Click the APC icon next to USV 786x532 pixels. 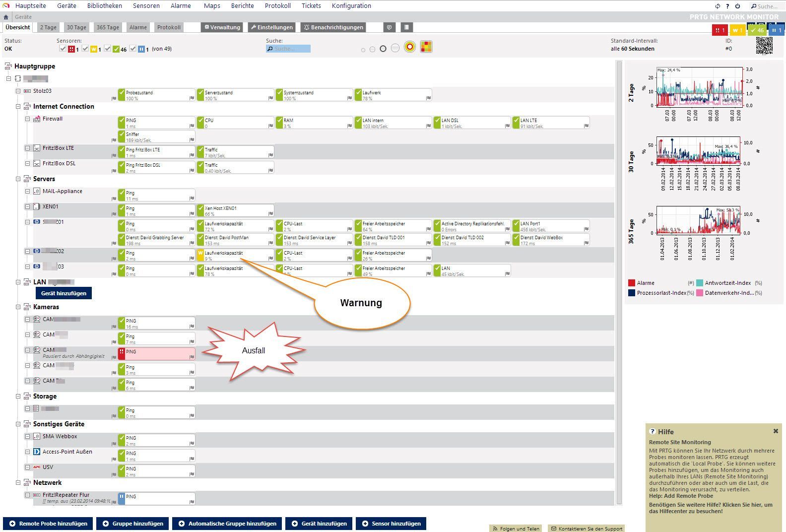pos(37,467)
